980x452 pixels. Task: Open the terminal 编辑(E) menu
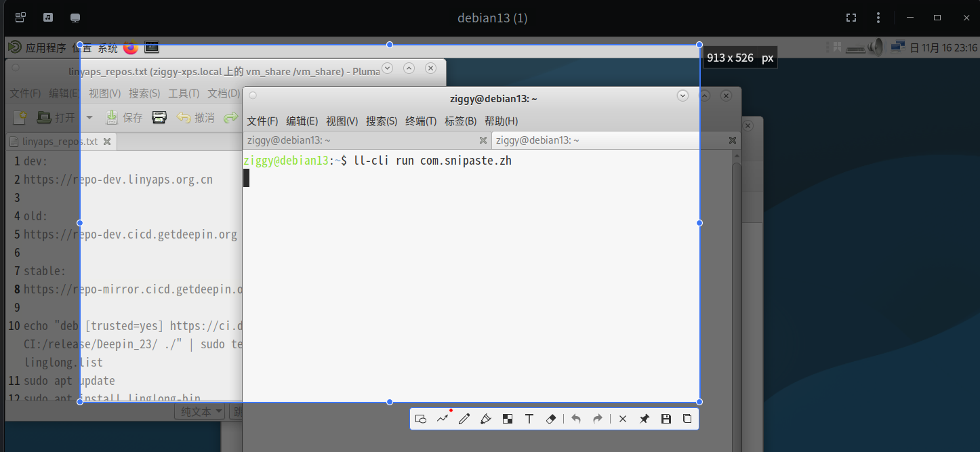point(302,121)
